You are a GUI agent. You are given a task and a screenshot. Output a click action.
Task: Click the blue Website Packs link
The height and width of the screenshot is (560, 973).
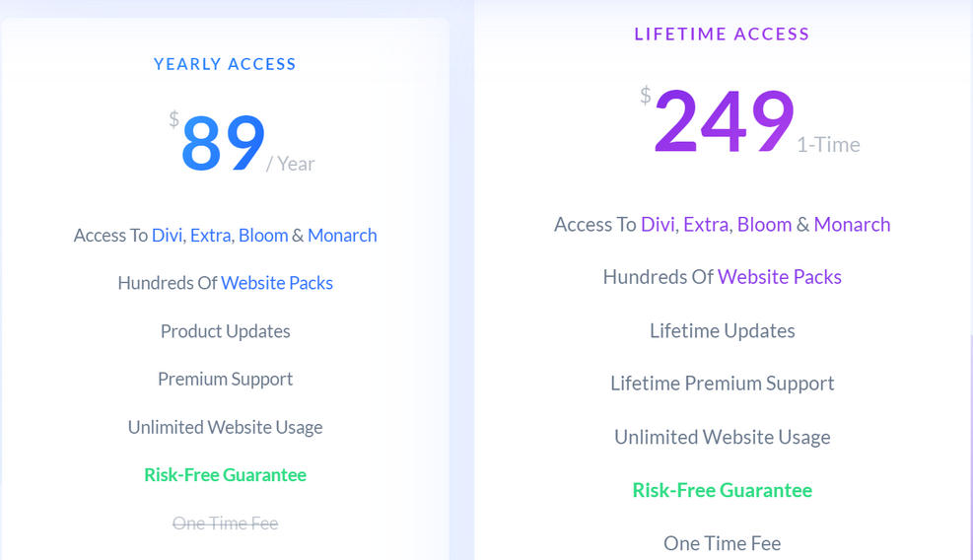[277, 283]
